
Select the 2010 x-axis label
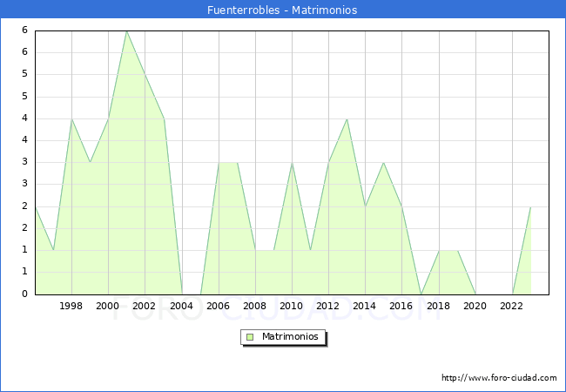(292, 306)
